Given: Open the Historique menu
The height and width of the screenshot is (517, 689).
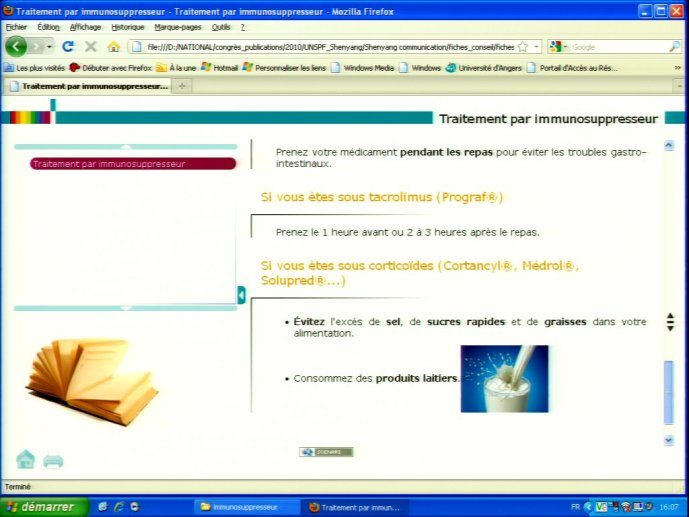Looking at the screenshot, I should coord(128,27).
